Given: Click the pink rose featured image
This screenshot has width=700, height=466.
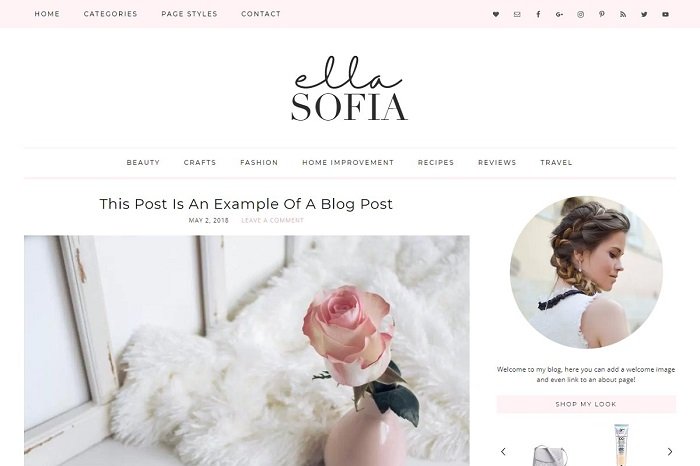Looking at the screenshot, I should [246, 351].
